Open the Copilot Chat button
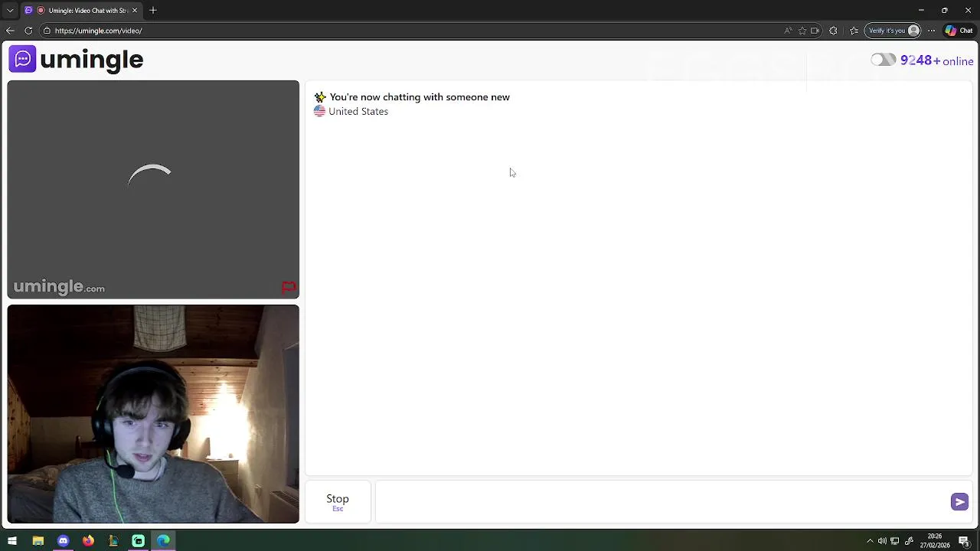Viewport: 980px width, 551px height. [959, 31]
